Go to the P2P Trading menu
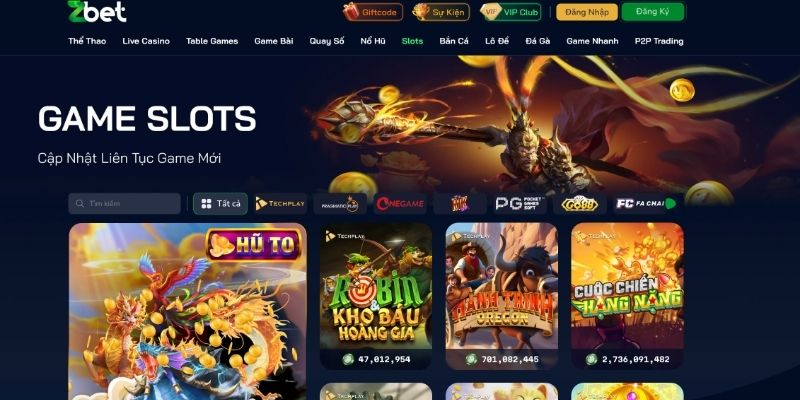The width and height of the screenshot is (800, 400). 659,41
